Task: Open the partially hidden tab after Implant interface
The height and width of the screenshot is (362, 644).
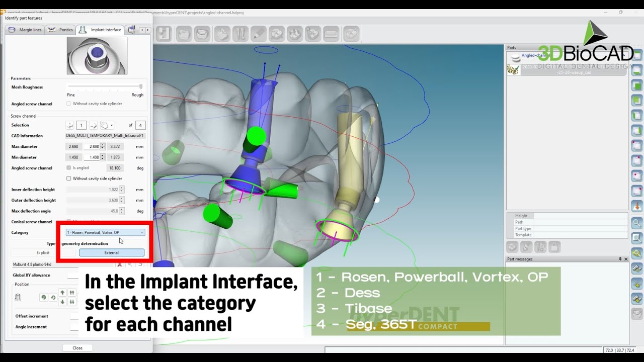Action: pyautogui.click(x=131, y=30)
